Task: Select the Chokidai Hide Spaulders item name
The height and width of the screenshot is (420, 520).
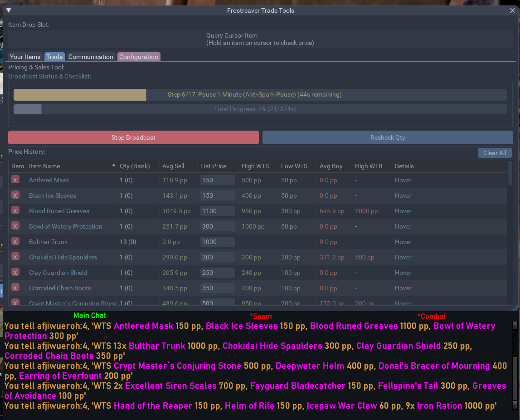Action: tap(63, 258)
